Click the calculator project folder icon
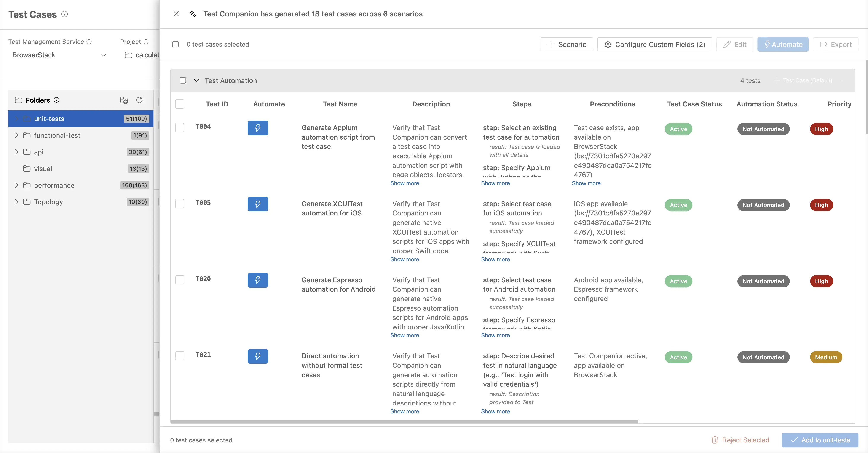The image size is (868, 453). coord(128,55)
